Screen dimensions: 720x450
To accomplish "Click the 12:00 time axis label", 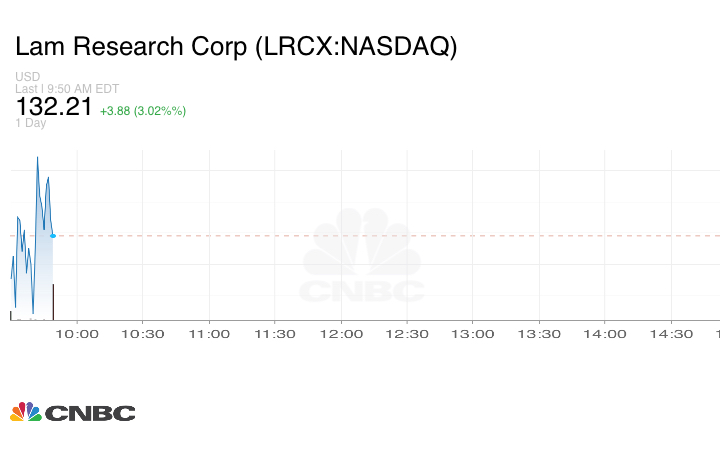I will click(342, 334).
